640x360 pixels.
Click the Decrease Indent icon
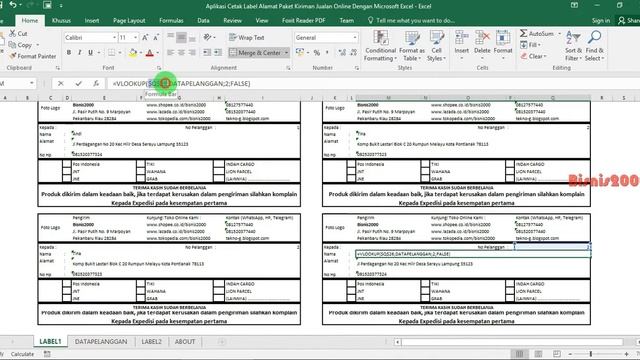point(207,53)
